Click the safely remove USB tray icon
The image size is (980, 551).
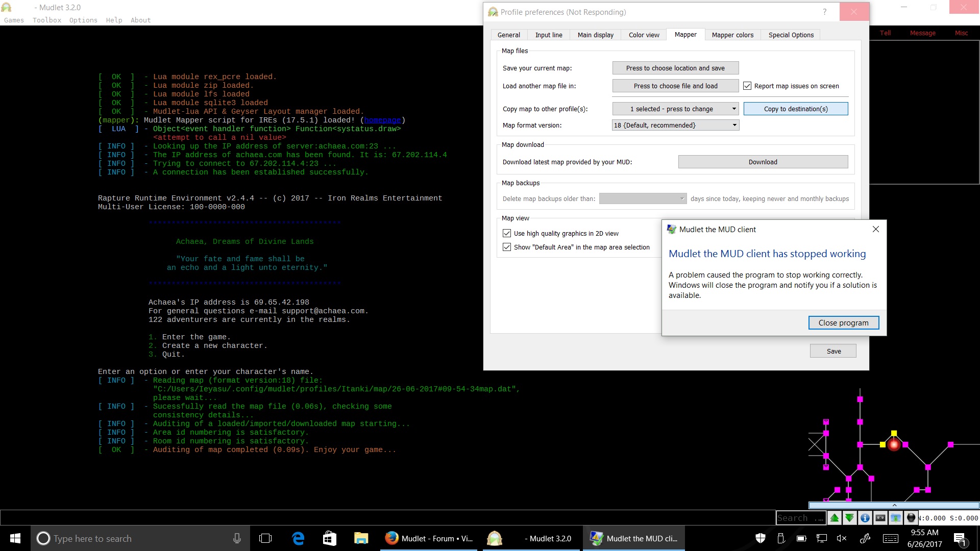(x=781, y=538)
